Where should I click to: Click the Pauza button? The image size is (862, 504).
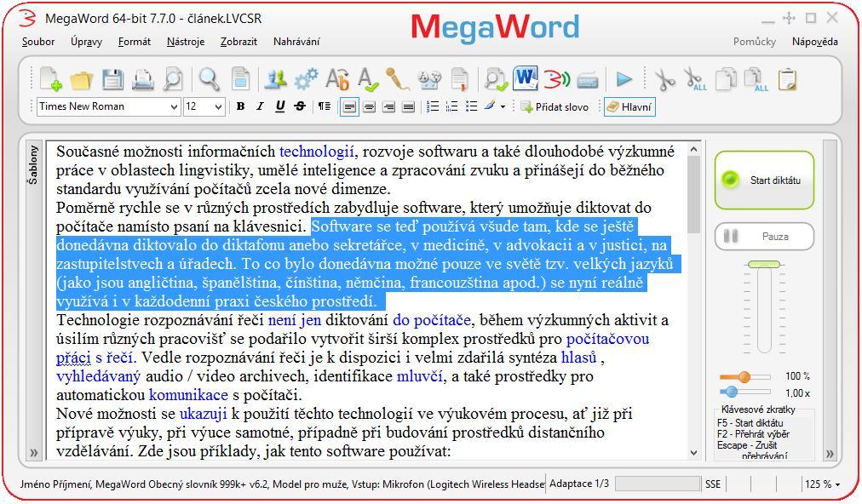(x=764, y=237)
